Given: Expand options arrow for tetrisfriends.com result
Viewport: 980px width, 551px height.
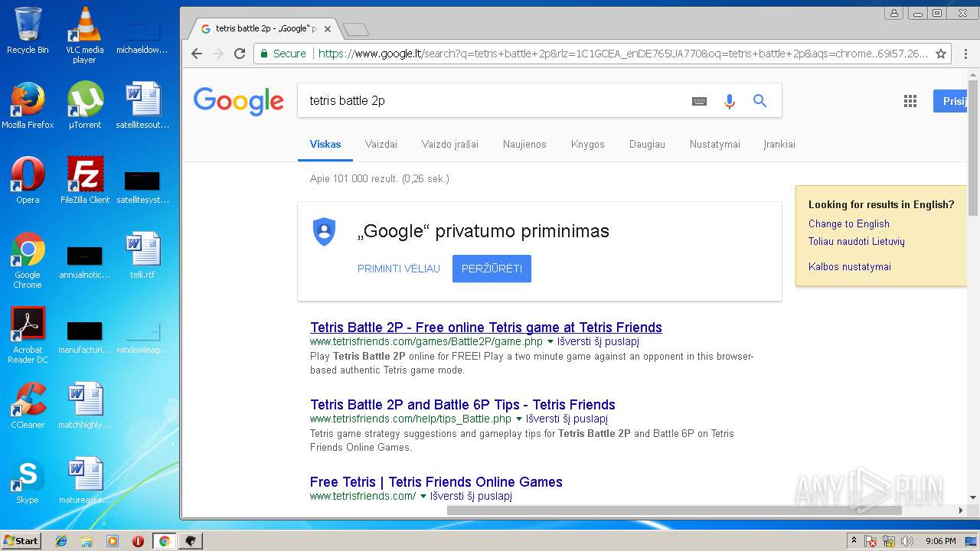Looking at the screenshot, I should 423,497.
